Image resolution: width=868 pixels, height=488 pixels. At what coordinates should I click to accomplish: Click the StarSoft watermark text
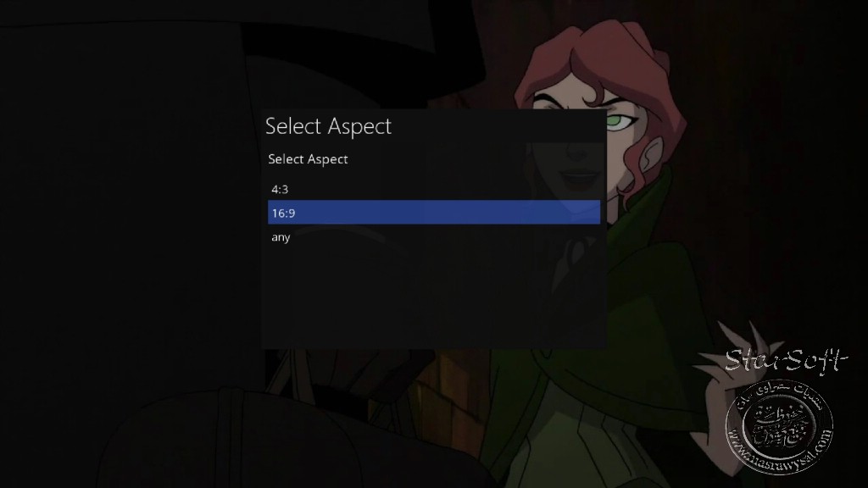786,361
